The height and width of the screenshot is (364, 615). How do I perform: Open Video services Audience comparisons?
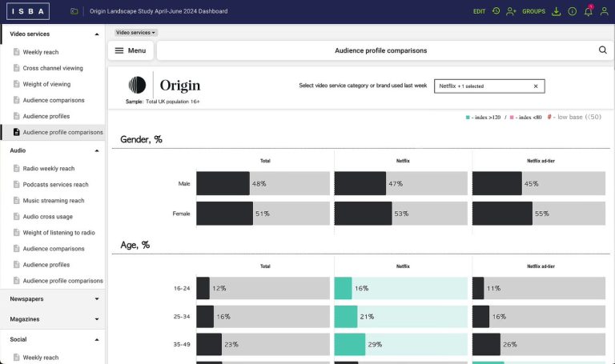click(54, 100)
